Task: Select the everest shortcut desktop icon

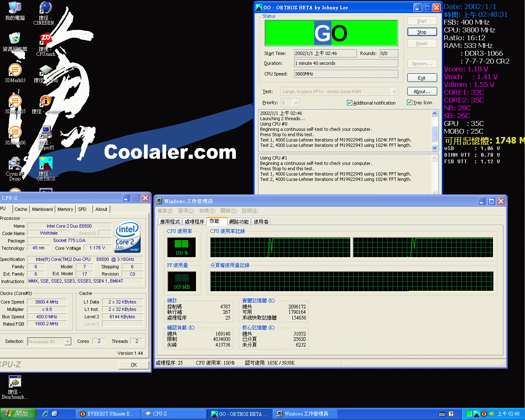Action: pyautogui.click(x=46, y=105)
